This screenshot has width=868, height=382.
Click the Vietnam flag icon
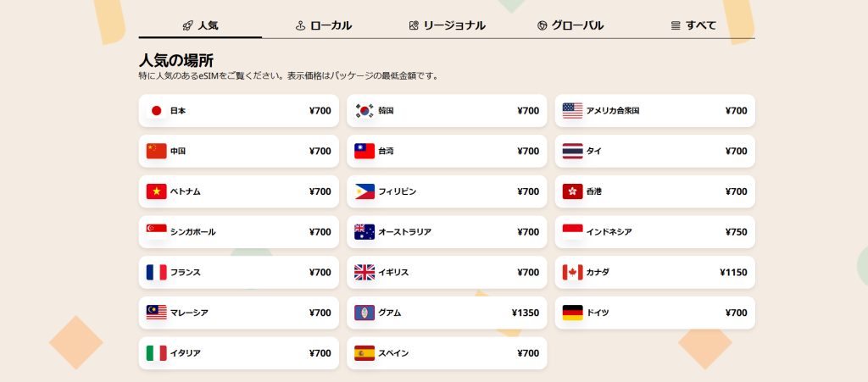tap(156, 191)
